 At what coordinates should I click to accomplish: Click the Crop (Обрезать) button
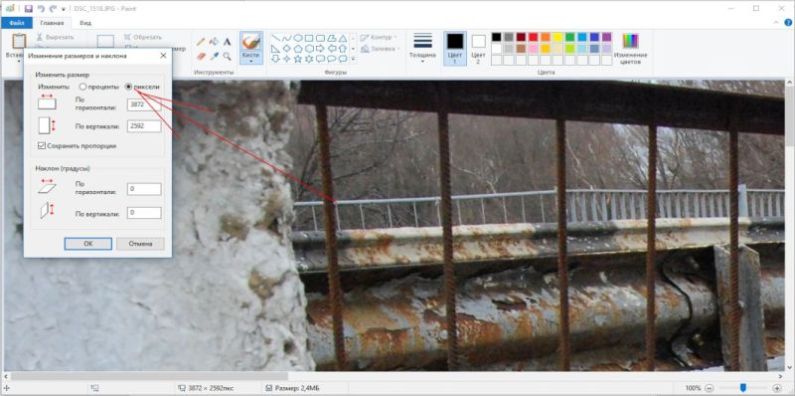[x=143, y=37]
